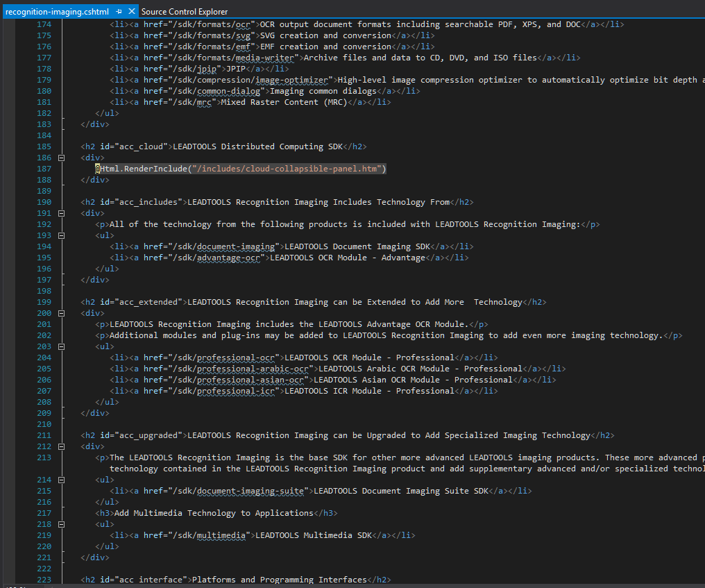Viewport: 705px width, 588px height.
Task: Click the "Imaging common dialogs" text
Action: (323, 91)
